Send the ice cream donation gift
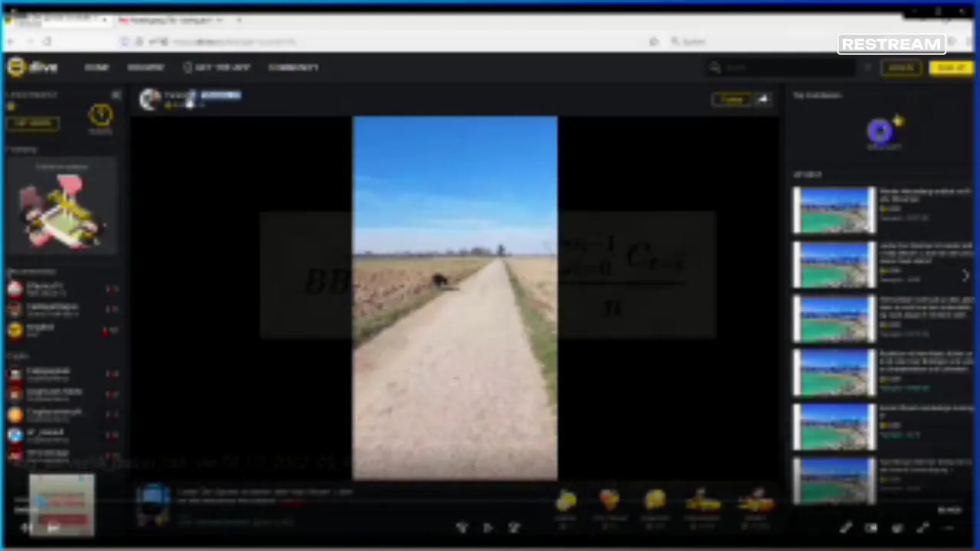This screenshot has width=980, height=551. (x=609, y=503)
